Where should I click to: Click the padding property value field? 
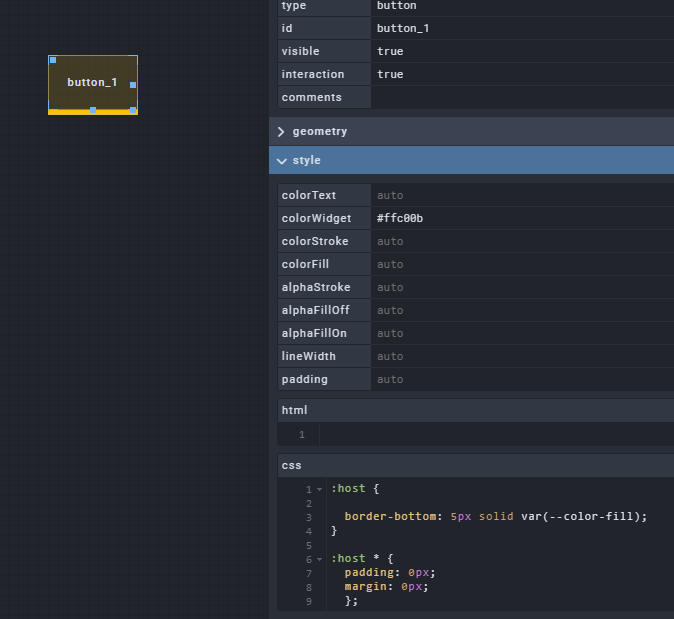coord(520,379)
